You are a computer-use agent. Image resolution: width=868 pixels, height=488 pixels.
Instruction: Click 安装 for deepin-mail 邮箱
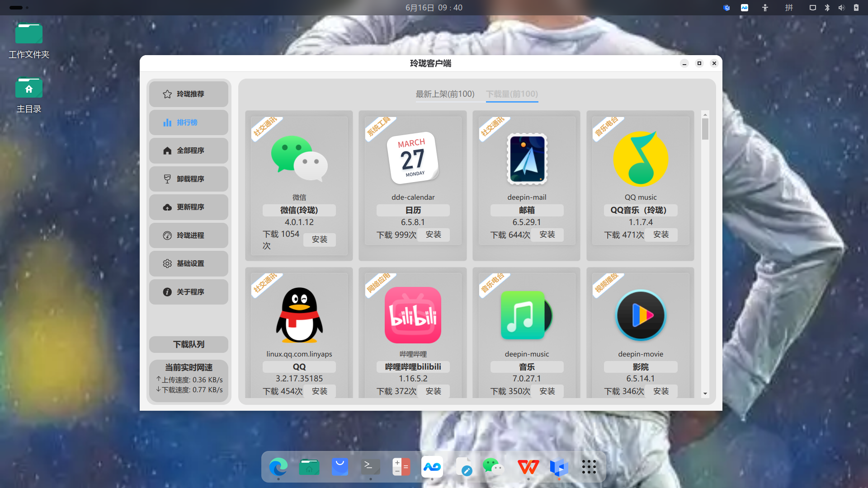point(547,235)
